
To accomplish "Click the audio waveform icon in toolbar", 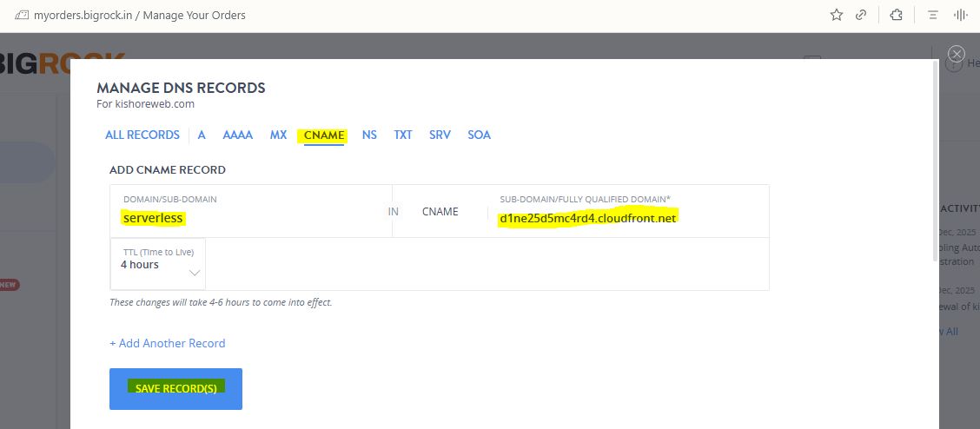I will click(x=961, y=15).
